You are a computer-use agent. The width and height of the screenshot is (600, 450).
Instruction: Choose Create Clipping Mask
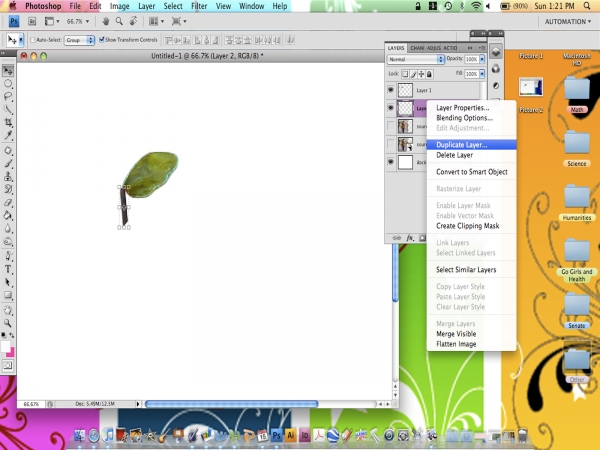[468, 226]
